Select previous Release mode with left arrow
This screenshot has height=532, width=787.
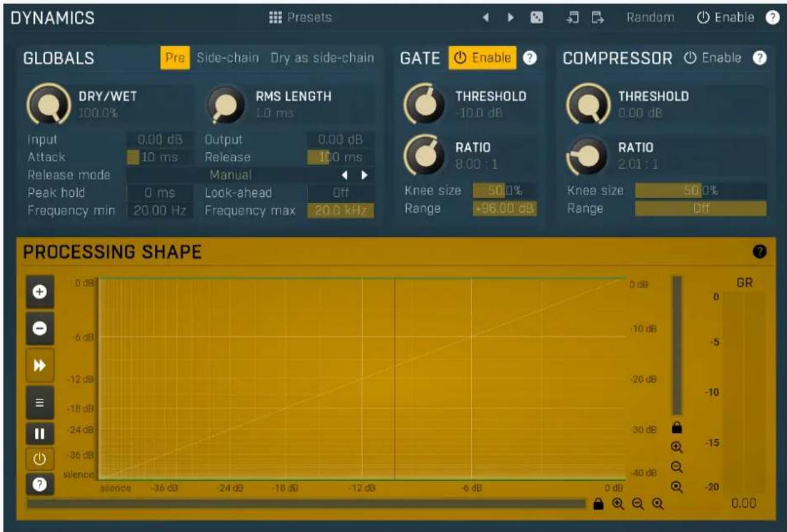click(x=344, y=176)
